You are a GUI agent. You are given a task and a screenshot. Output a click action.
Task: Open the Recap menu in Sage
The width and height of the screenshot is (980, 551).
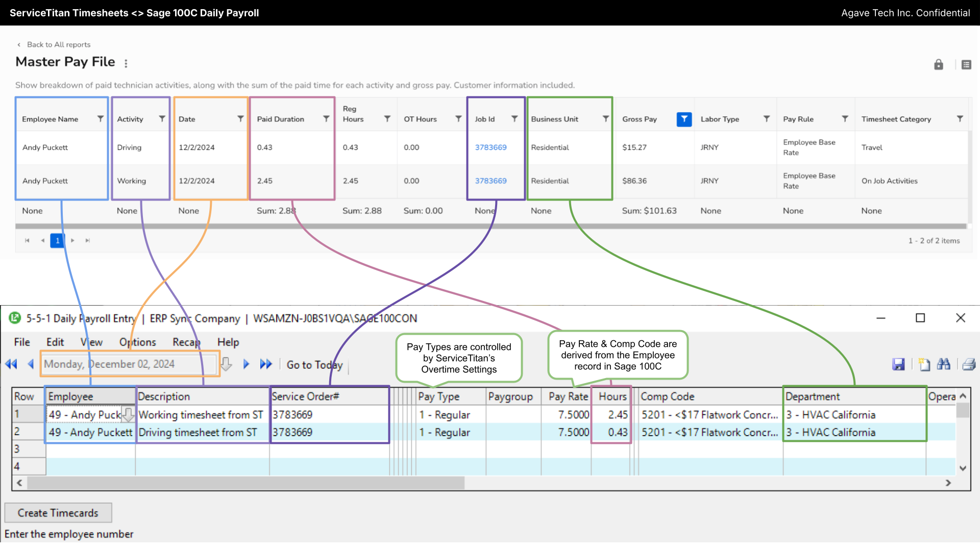click(x=186, y=342)
